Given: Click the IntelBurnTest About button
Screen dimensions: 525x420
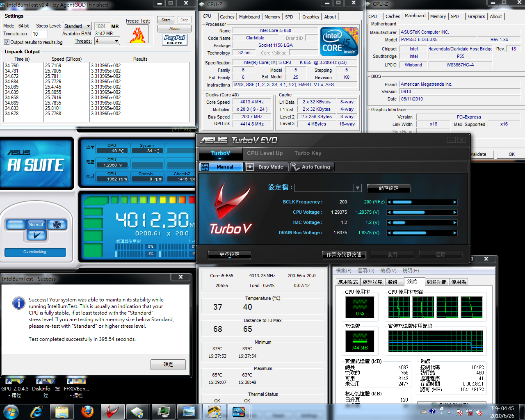Looking at the screenshot, I should 174,29.
